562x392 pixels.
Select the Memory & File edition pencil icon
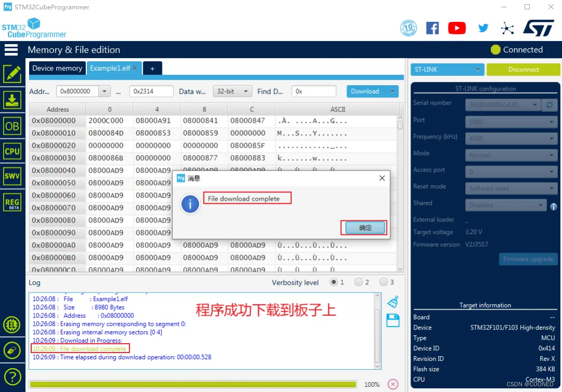[12, 74]
